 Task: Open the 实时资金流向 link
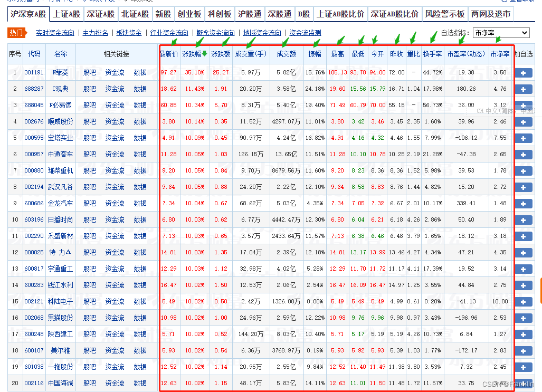pos(55,33)
